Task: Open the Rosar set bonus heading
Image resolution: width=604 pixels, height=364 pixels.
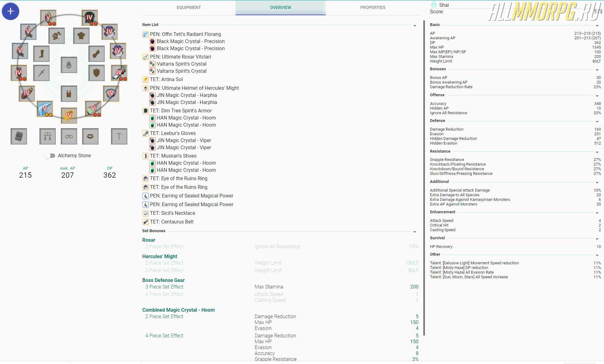Action: click(149, 240)
